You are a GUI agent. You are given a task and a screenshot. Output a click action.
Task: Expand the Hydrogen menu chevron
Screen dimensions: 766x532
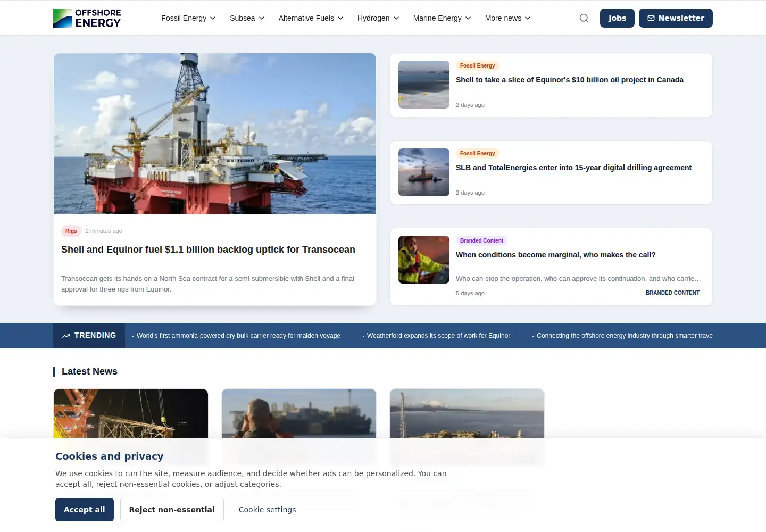396,18
